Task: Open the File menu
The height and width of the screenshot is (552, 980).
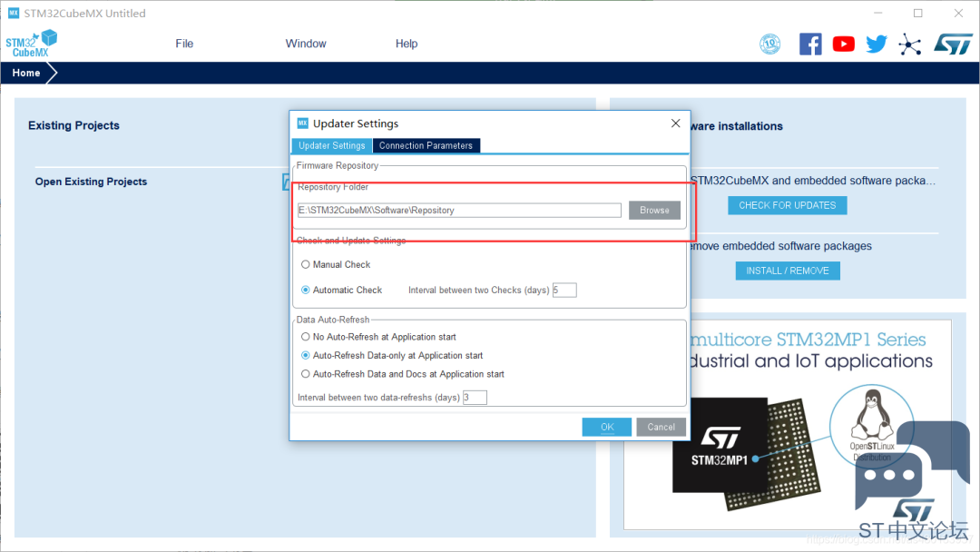Action: 184,44
